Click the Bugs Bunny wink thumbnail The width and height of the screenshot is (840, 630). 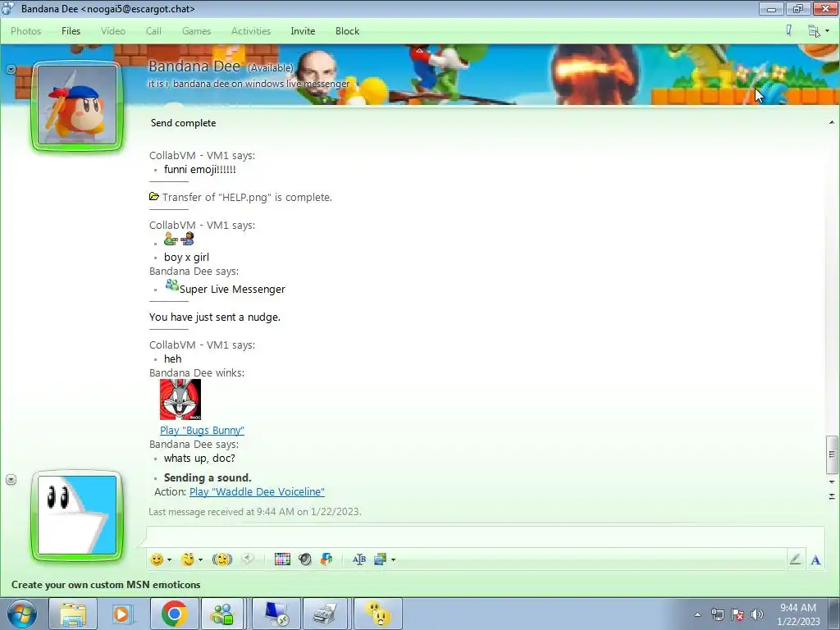[x=180, y=399]
